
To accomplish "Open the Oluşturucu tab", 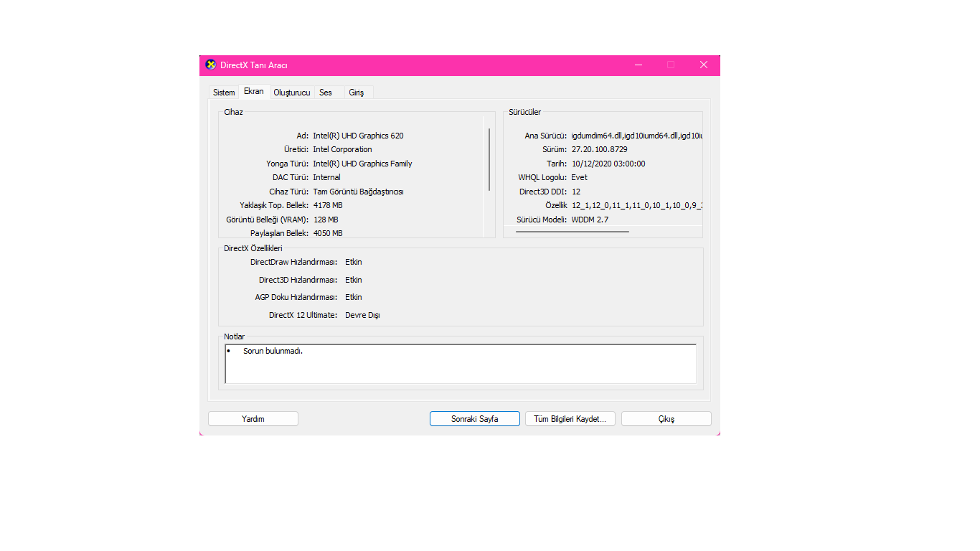I will tap(292, 93).
